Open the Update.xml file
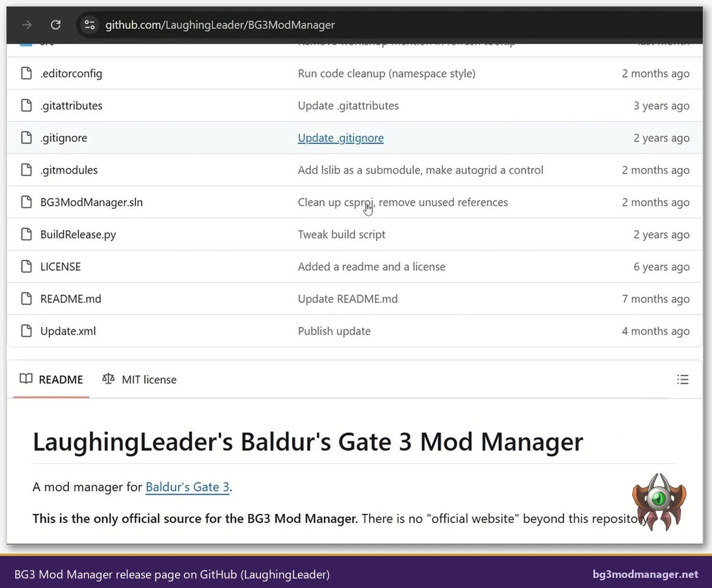The width and height of the screenshot is (712, 588). (68, 331)
